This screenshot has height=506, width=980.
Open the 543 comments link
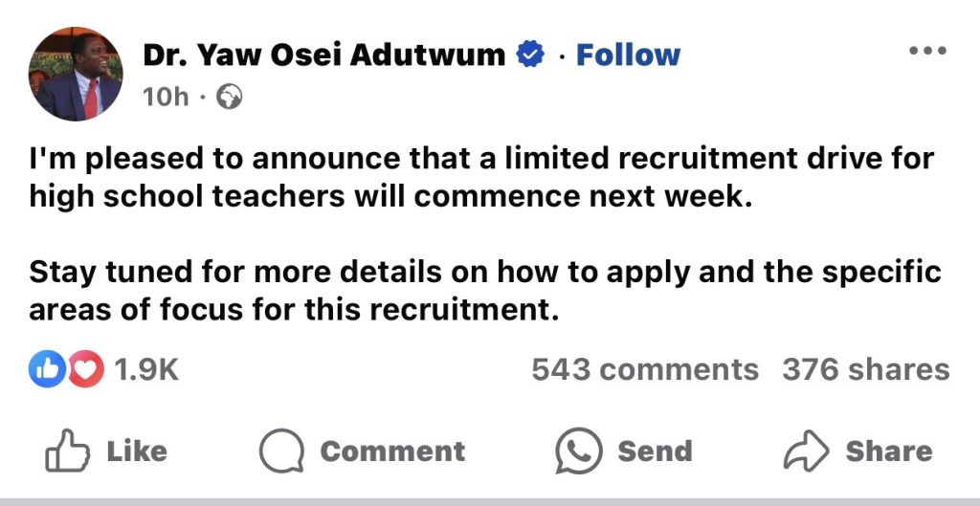(x=644, y=369)
